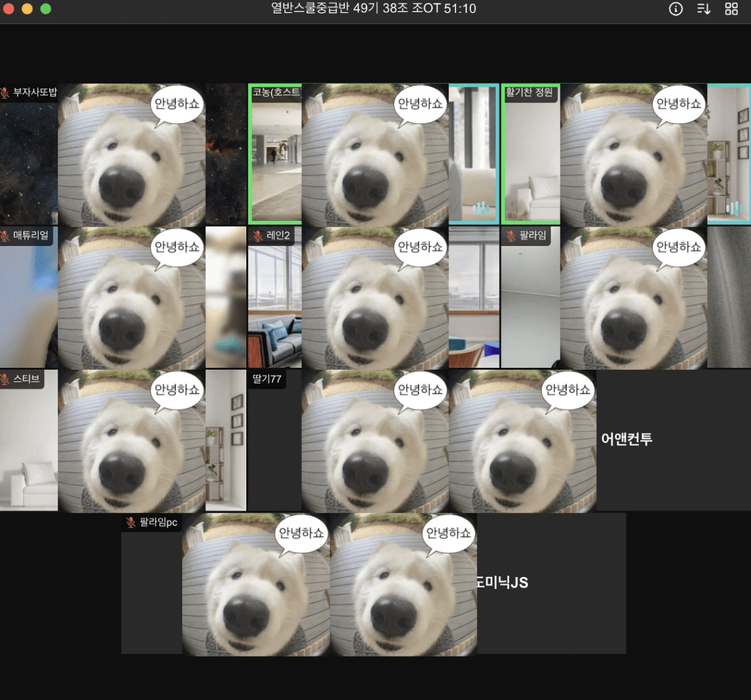Viewport: 751px width, 700px height.
Task: Select the 레인2 video tile
Action: [374, 297]
